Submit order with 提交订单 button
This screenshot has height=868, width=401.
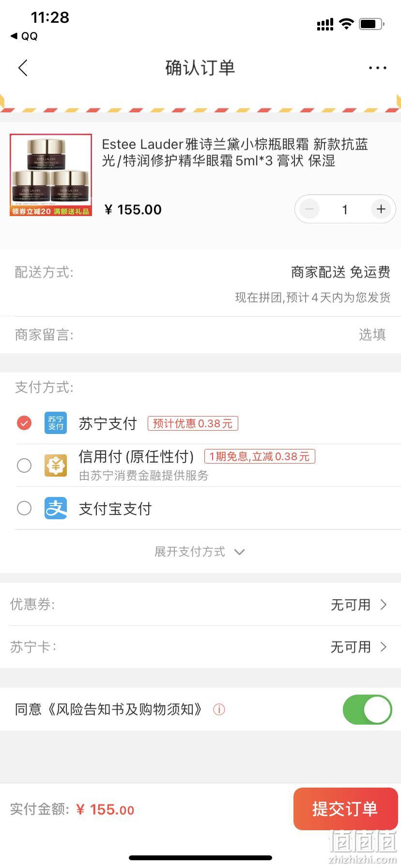[345, 809]
